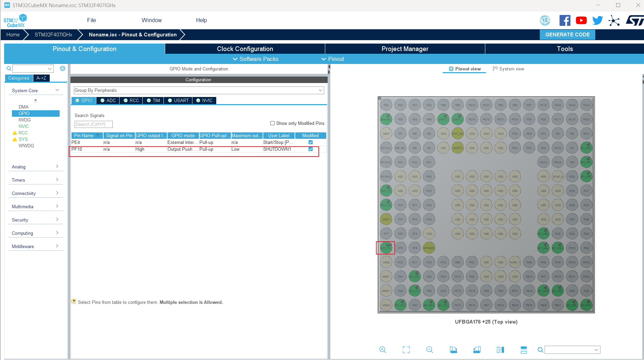Flip the chip view vertically
The width and height of the screenshot is (644, 360).
[x=524, y=350]
